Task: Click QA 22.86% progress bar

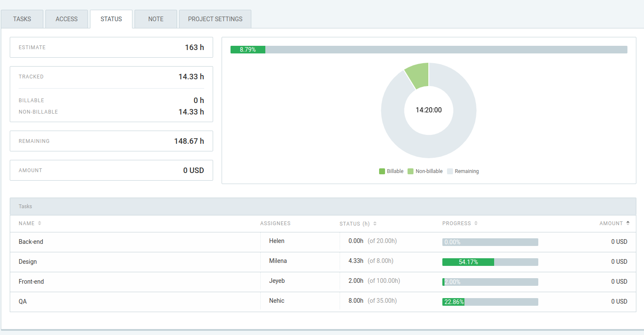Action: tap(490, 302)
